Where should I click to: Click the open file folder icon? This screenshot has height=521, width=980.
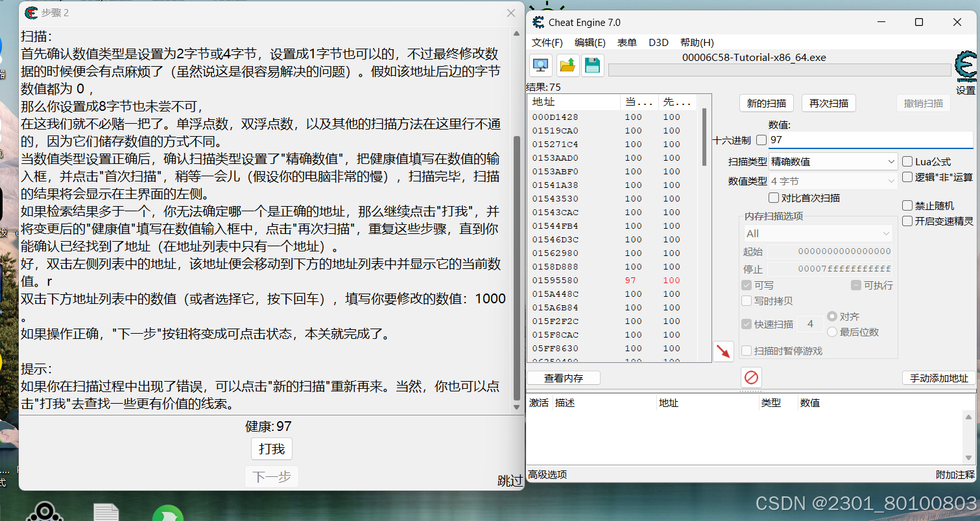(568, 65)
